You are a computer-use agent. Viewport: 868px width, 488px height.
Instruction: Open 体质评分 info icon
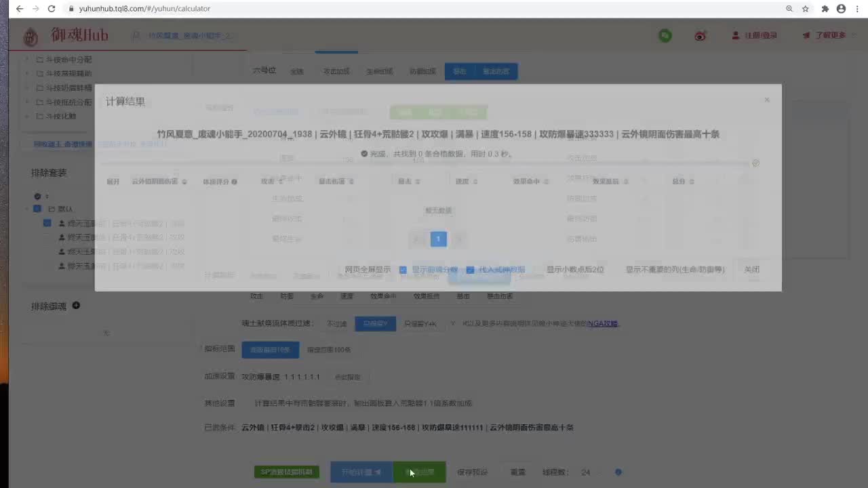235,182
